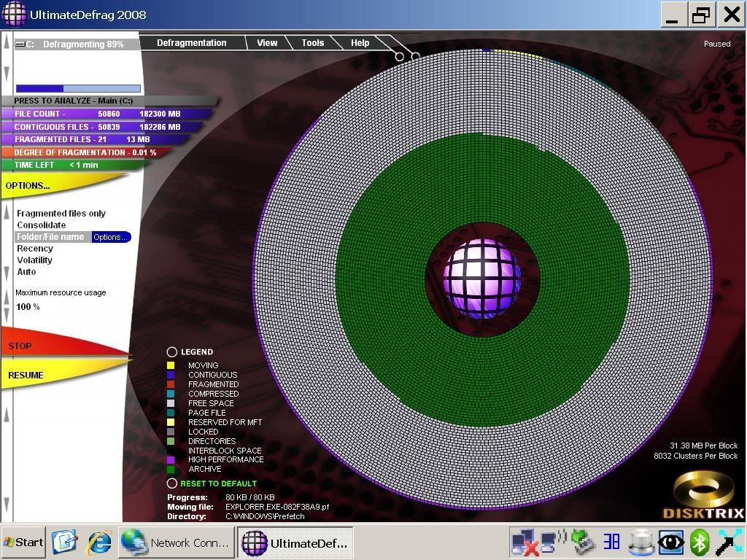The height and width of the screenshot is (560, 747).
Task: Click the red FRAGMENTED legend color swatch
Action: click(x=171, y=384)
